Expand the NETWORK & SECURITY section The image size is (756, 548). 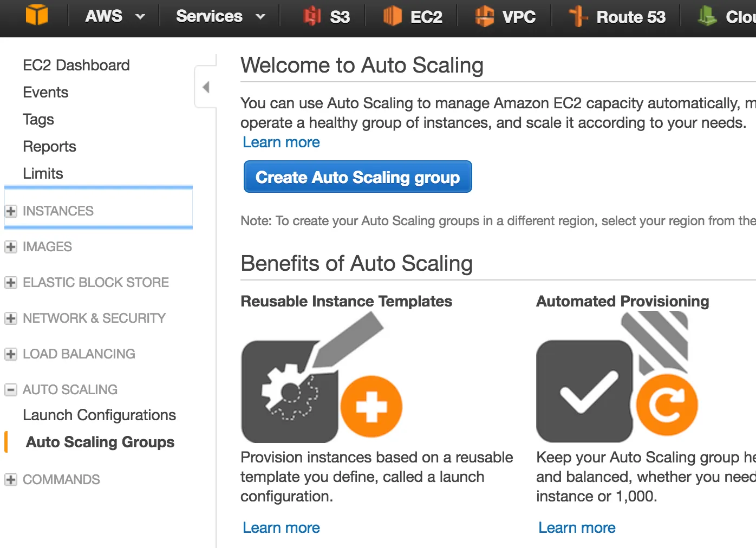[x=11, y=318]
